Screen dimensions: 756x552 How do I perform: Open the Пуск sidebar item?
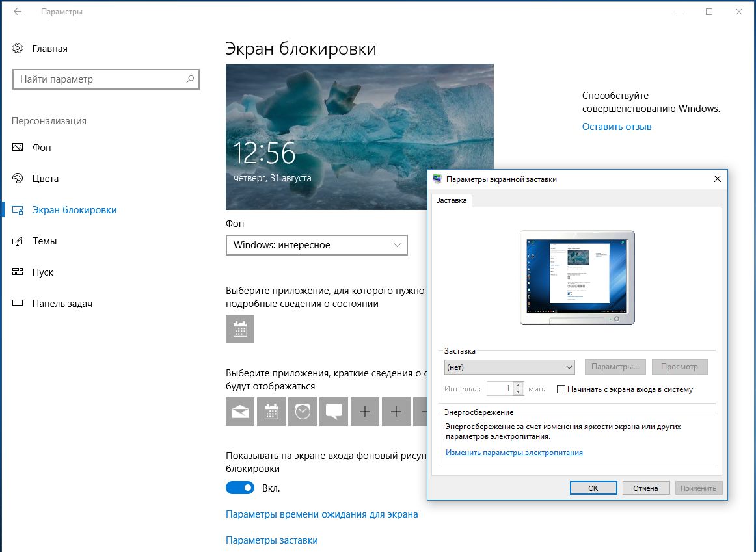[x=42, y=272]
